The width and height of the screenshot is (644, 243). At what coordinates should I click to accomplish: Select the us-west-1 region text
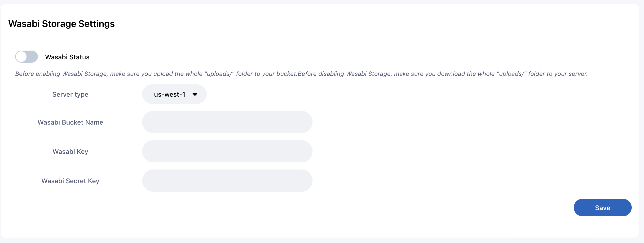(169, 94)
